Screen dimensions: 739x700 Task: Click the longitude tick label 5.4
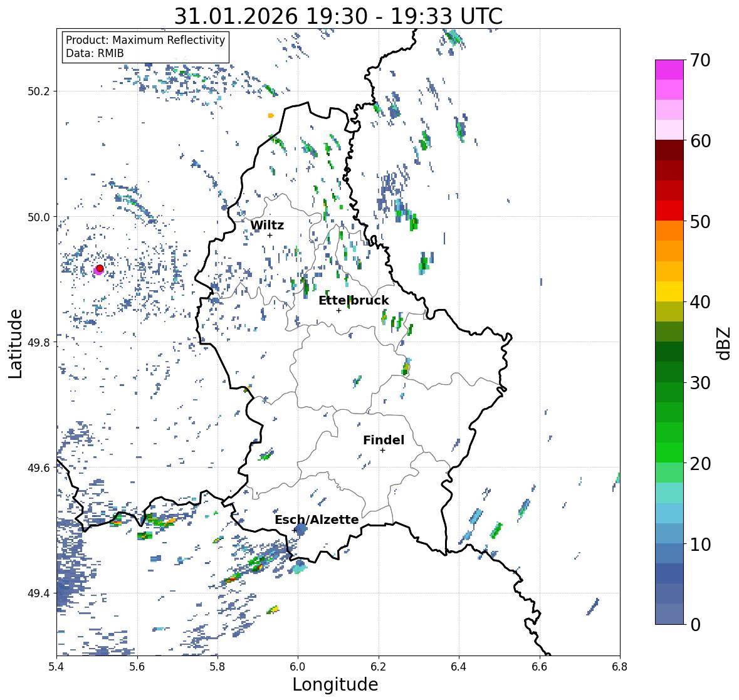56,667
